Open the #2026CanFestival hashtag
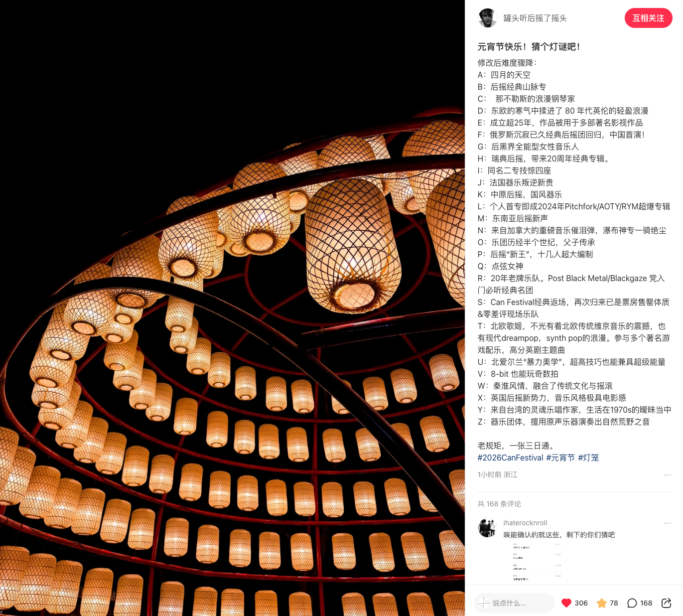The image size is (683, 616). pyautogui.click(x=510, y=458)
